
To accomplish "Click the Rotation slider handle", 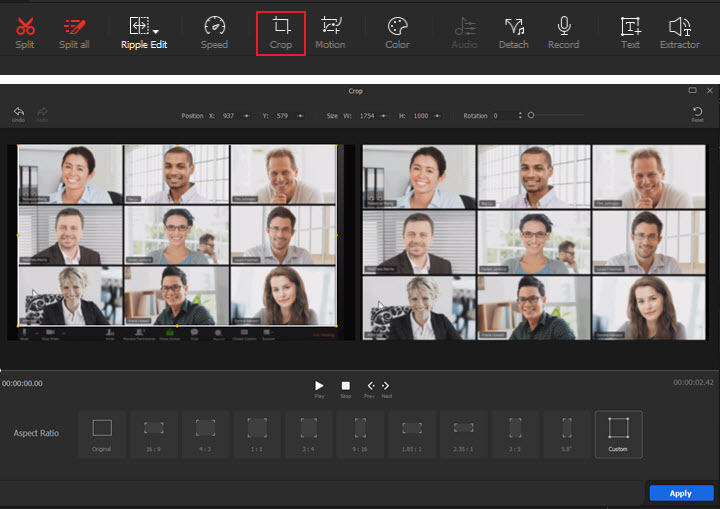I will pos(531,115).
